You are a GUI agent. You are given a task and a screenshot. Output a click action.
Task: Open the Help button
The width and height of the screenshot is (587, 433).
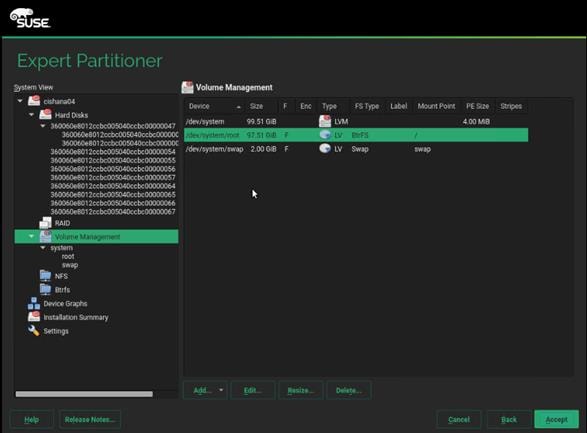coord(32,420)
